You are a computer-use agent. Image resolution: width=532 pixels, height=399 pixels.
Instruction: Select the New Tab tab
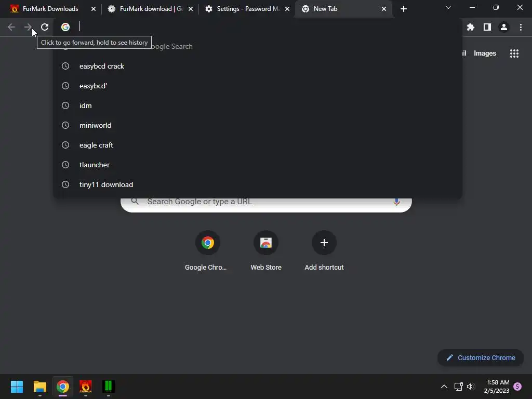click(343, 9)
